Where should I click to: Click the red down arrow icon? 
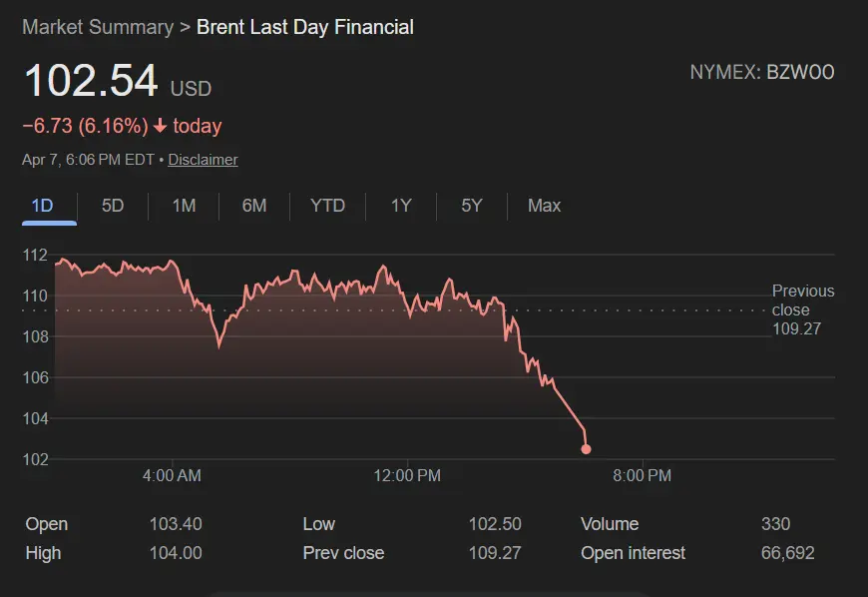point(160,126)
